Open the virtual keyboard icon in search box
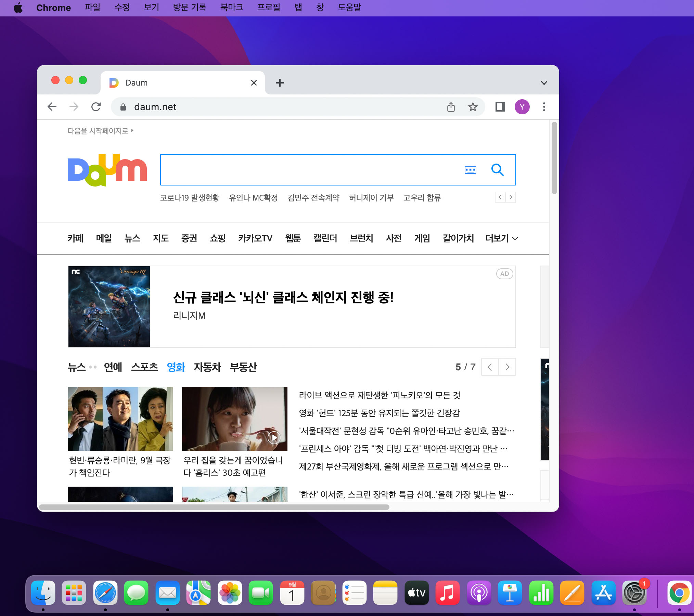This screenshot has width=694, height=616. (x=471, y=170)
